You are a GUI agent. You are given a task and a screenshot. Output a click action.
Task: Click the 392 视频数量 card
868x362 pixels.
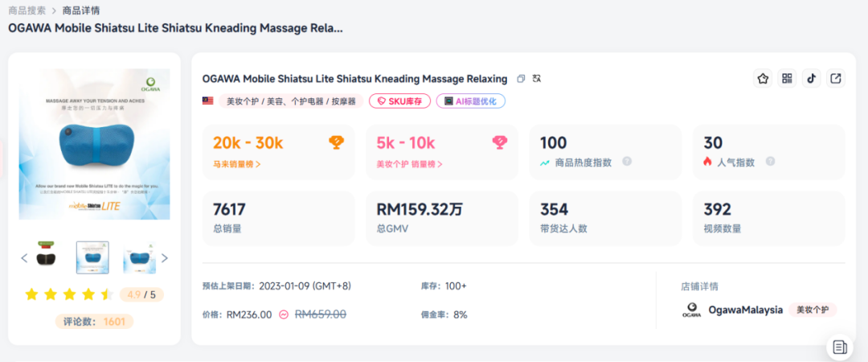pos(769,218)
